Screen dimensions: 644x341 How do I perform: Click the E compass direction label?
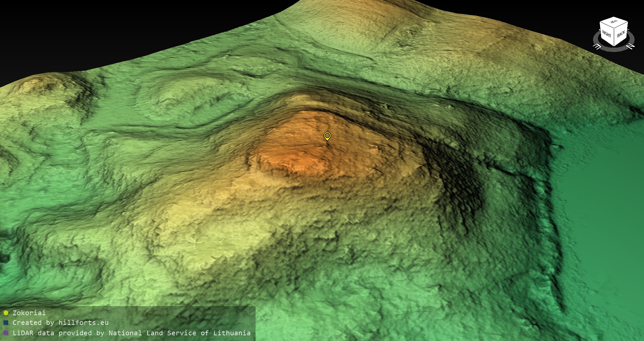tap(597, 46)
